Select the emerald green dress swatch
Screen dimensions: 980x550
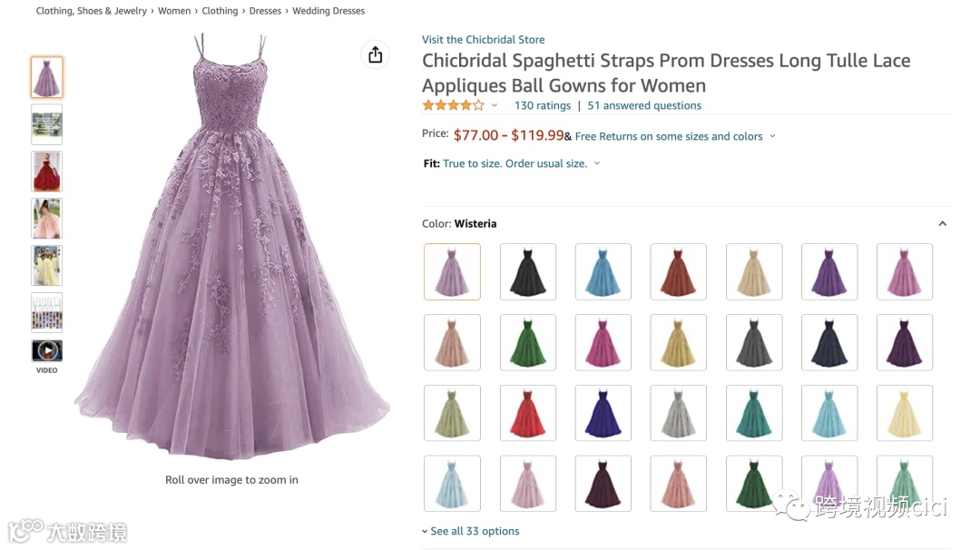[528, 342]
